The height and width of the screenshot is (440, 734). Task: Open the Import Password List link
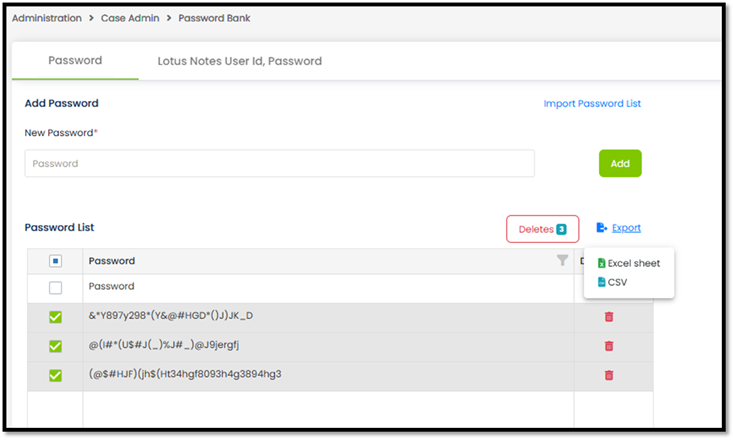click(x=592, y=103)
